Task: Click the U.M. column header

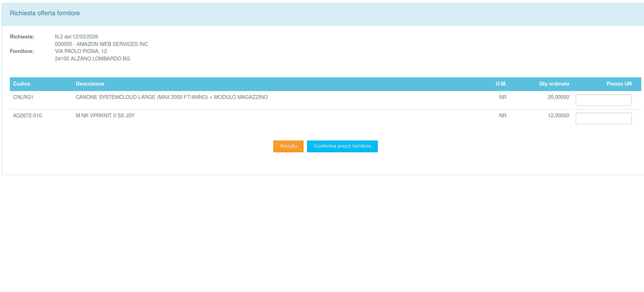Action: pos(501,84)
